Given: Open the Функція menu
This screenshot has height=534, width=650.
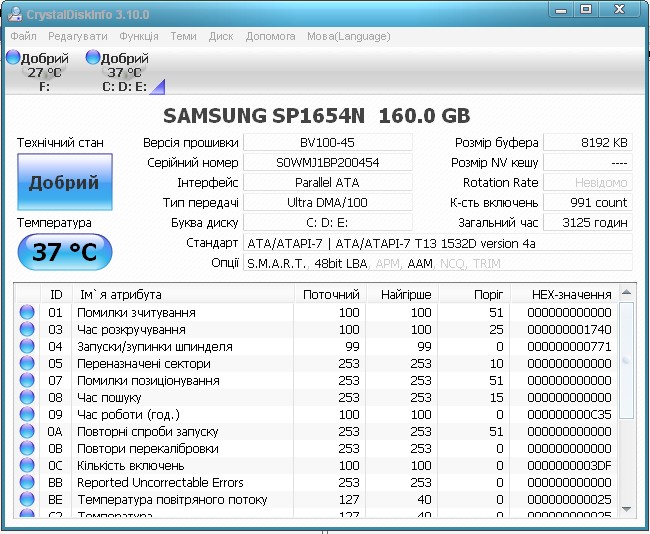Looking at the screenshot, I should coord(139,36).
